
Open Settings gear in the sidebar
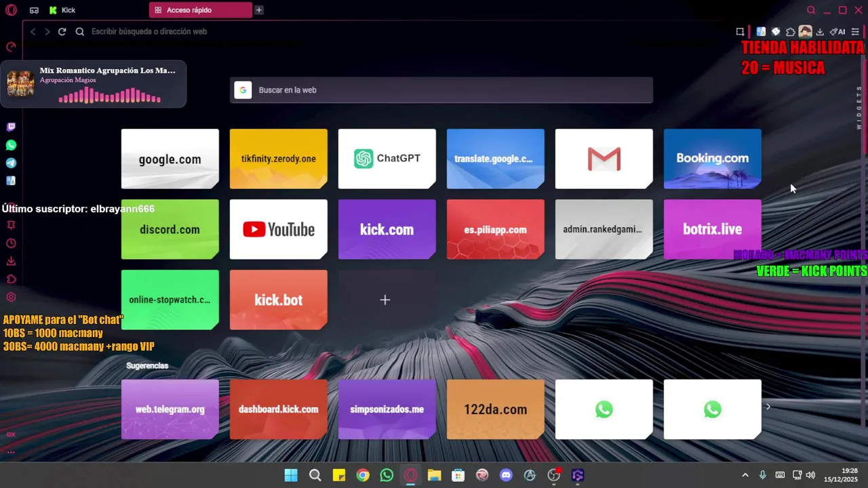[11, 297]
